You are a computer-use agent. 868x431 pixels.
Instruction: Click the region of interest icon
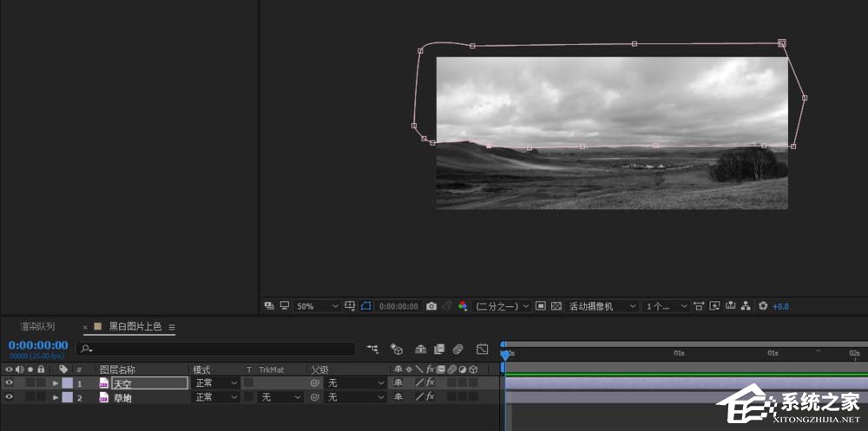pos(541,306)
